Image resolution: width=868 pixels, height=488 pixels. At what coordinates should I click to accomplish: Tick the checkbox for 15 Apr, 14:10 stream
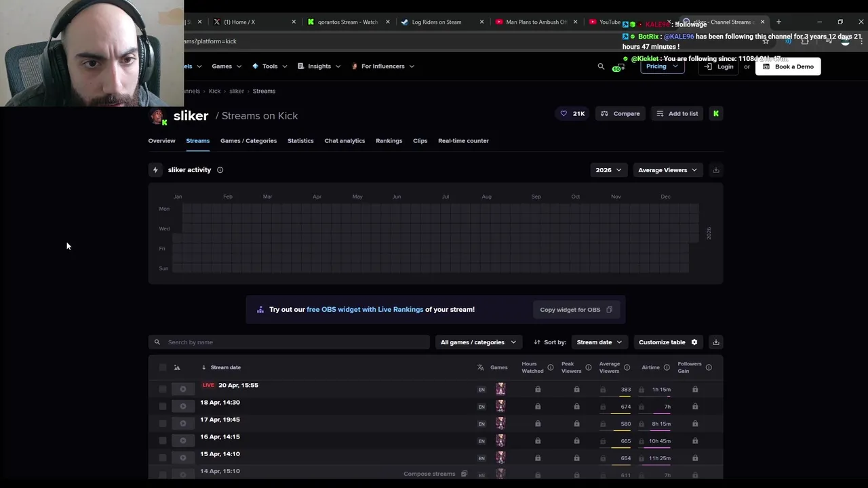[162, 458]
